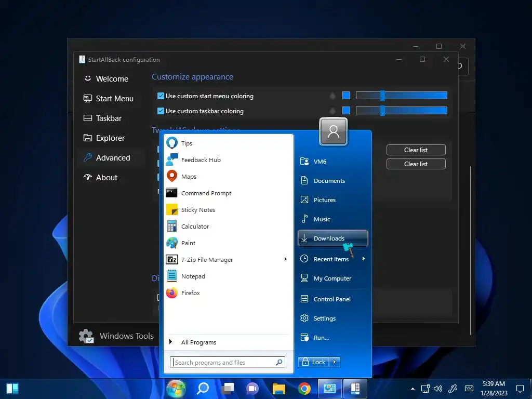Open the Sticky Notes app
The height and width of the screenshot is (399, 532).
[x=197, y=210]
